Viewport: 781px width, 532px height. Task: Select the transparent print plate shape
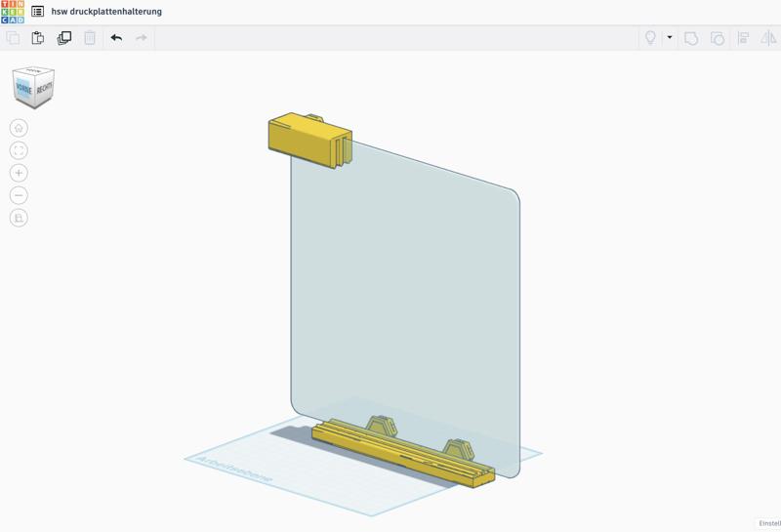pyautogui.click(x=405, y=298)
